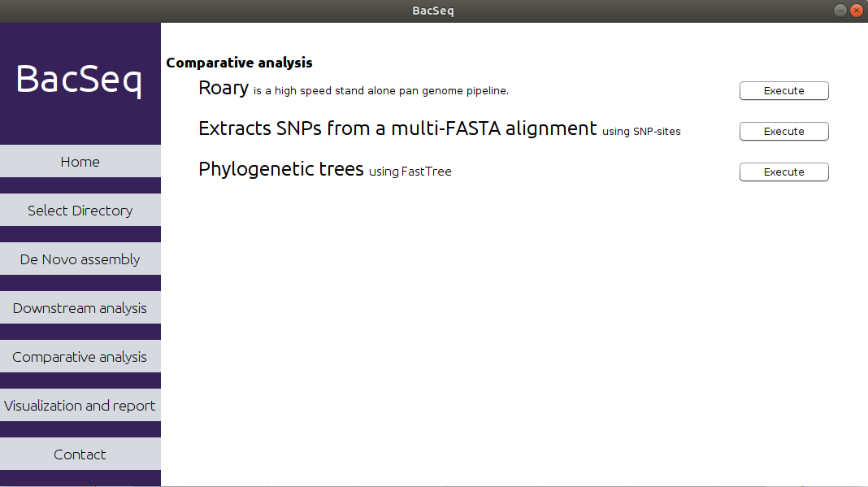868x487 pixels.
Task: Open the Home page from the sidebar
Action: click(80, 161)
